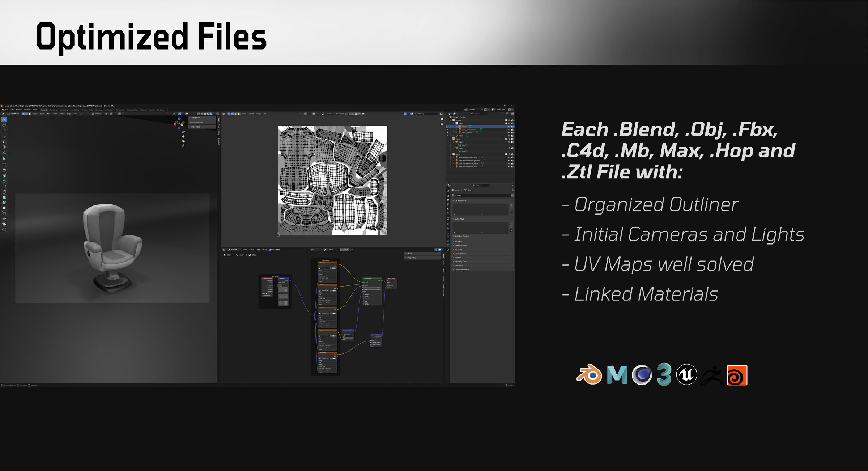The image size is (868, 471).
Task: Open the Edit Mode dropdown
Action: [x=15, y=114]
